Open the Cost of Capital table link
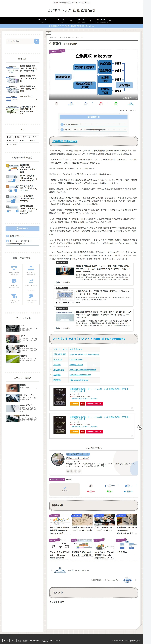Viewport: 151px width, 644px height. [x=76, y=359]
